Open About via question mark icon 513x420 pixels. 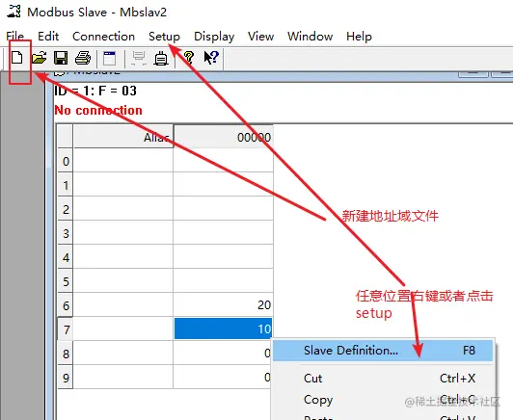tap(189, 58)
